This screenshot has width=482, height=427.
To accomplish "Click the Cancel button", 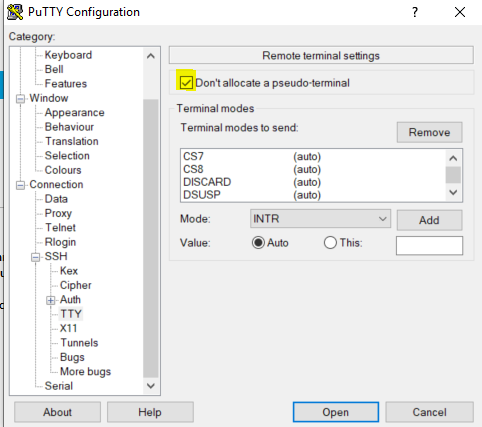I will [x=429, y=412].
